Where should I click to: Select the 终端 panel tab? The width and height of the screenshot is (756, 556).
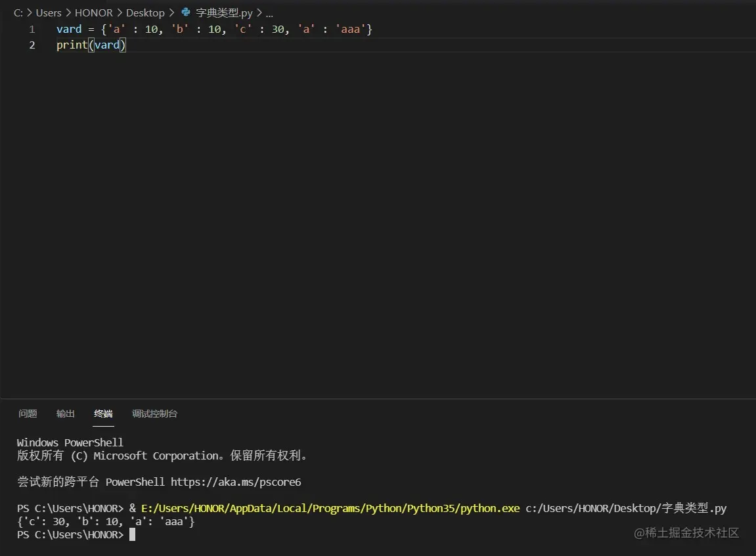(x=103, y=414)
